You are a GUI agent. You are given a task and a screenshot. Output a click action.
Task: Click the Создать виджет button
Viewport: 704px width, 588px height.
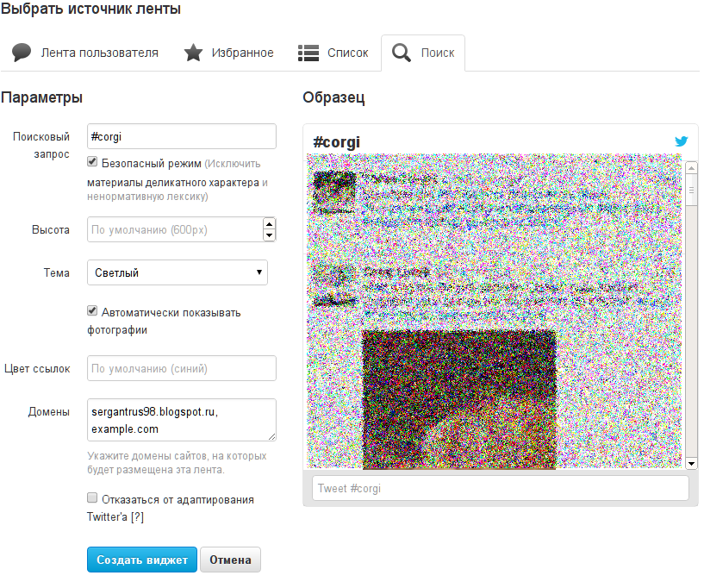tap(142, 560)
